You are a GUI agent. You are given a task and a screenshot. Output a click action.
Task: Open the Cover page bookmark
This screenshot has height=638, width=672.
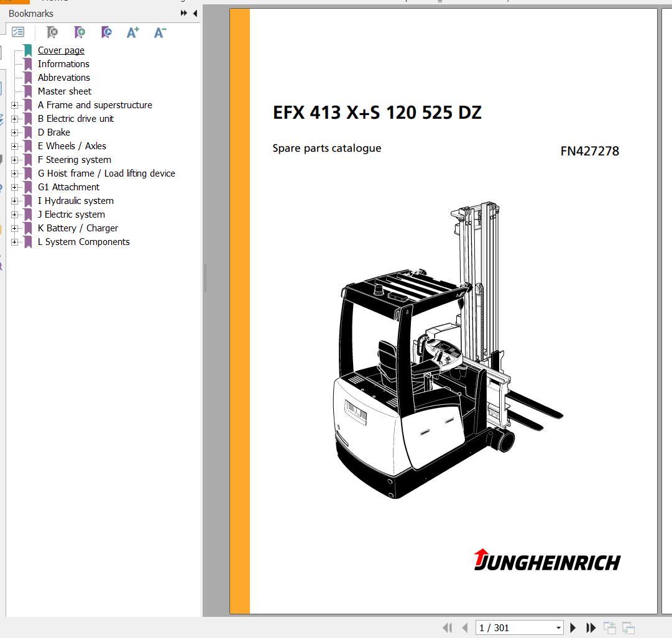point(61,50)
